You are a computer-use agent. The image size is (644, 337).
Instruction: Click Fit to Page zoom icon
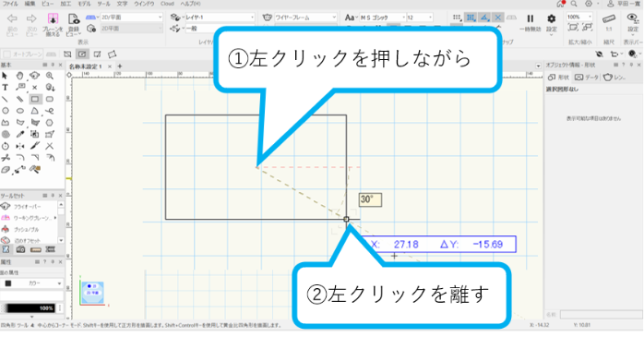[573, 27]
